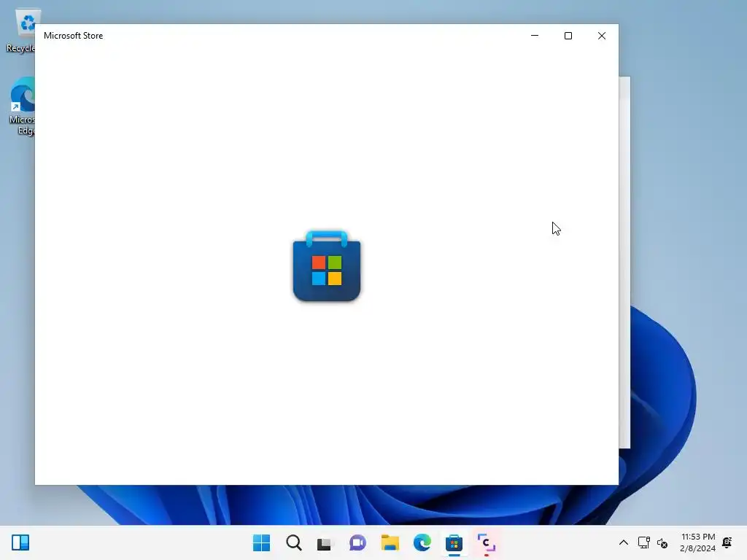Click the Microsoft Store title text
This screenshot has width=747, height=560.
74,36
